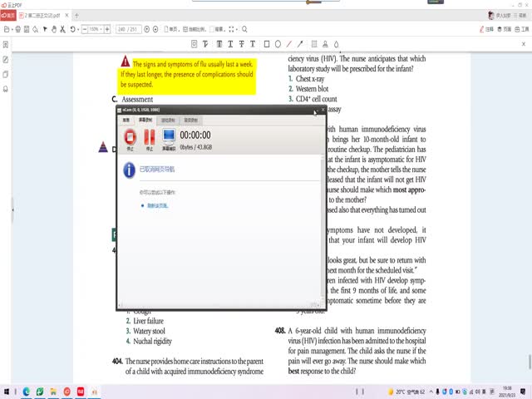Open the 150% zoom level dropdown
Screen dimensions: 532x399
point(96,30)
